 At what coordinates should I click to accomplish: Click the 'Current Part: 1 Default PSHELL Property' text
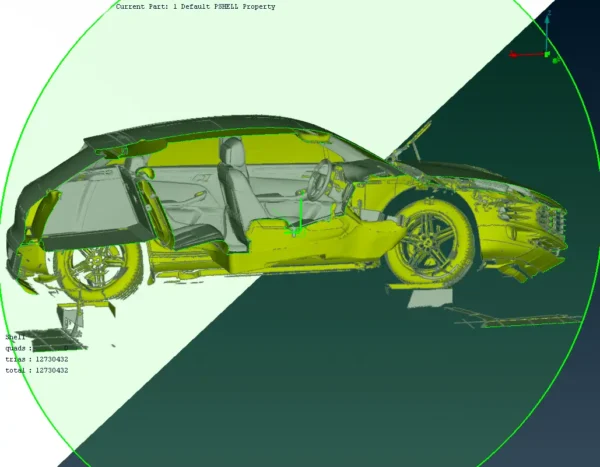(196, 7)
